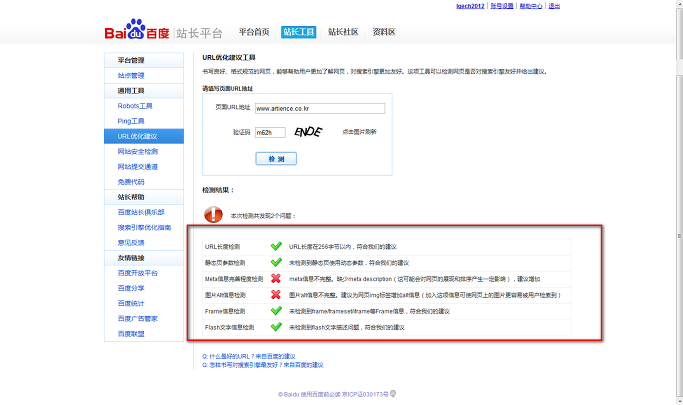Open the 帮助中心 help link

(x=531, y=6)
